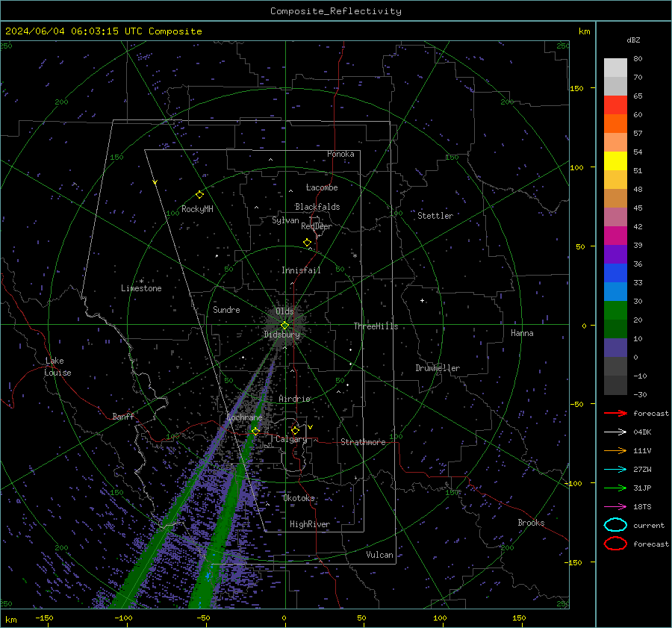The height and width of the screenshot is (628, 672).
Task: Click the cyan current ellipse legend icon
Action: pyautogui.click(x=615, y=525)
